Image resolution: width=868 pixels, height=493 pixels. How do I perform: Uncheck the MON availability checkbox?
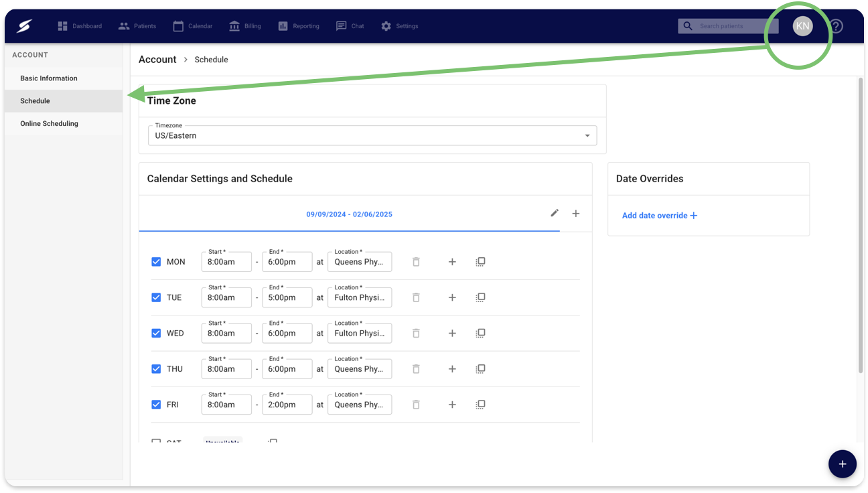pyautogui.click(x=156, y=262)
